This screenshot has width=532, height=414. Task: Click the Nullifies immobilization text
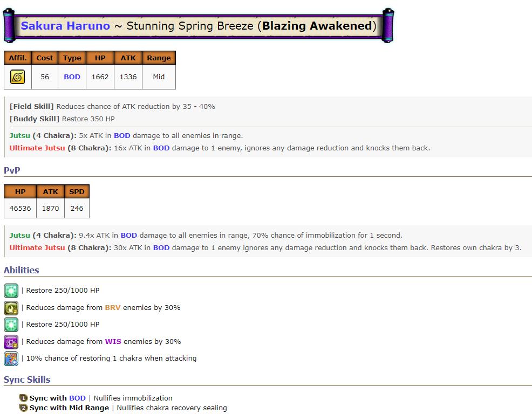pos(133,398)
